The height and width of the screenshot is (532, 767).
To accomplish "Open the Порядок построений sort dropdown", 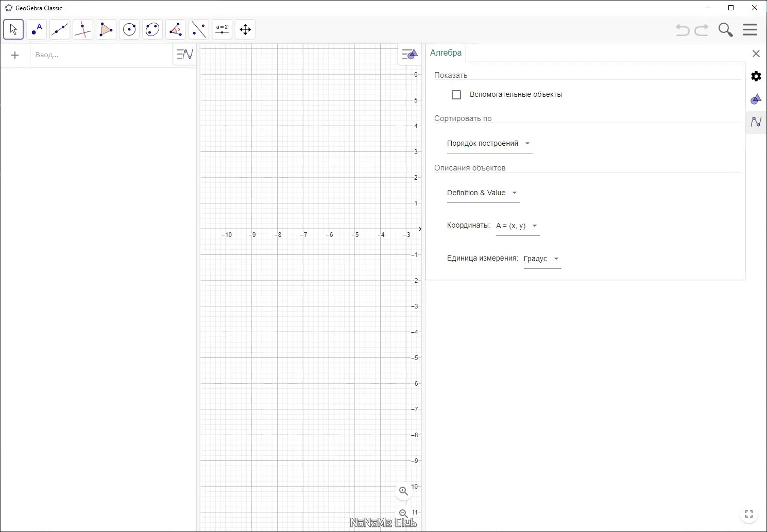I will click(x=489, y=144).
